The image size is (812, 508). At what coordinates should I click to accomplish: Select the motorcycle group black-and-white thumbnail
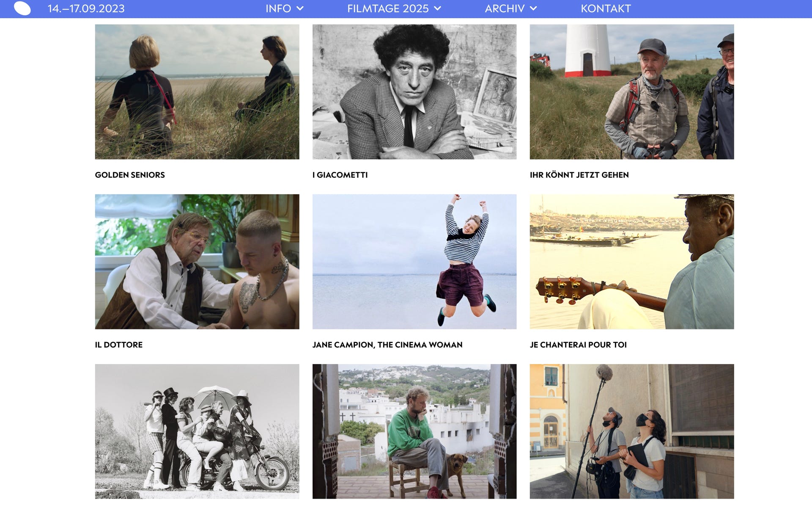(197, 431)
